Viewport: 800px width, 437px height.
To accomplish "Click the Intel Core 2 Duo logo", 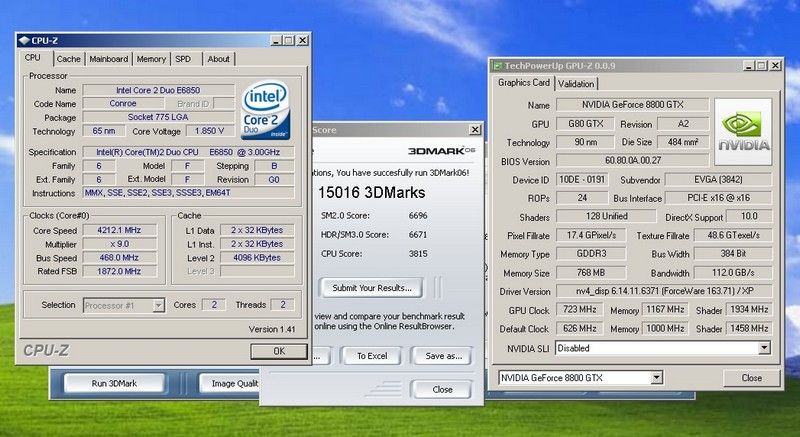I will pos(265,110).
